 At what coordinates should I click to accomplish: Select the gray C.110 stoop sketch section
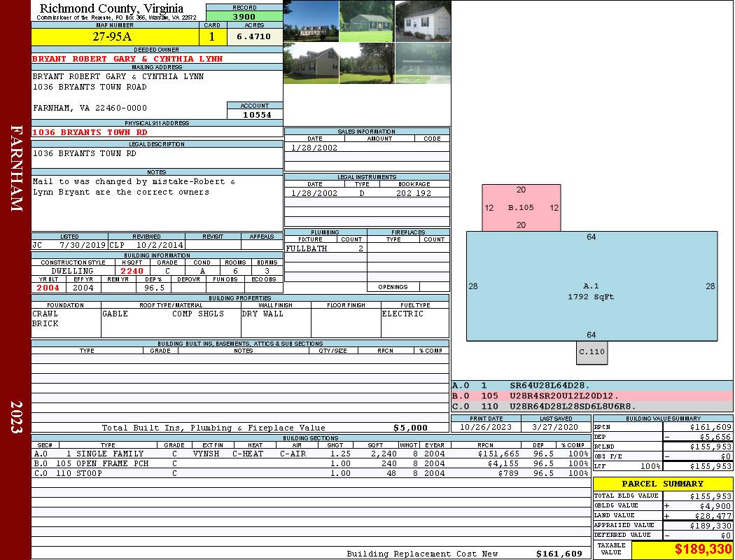click(x=591, y=352)
